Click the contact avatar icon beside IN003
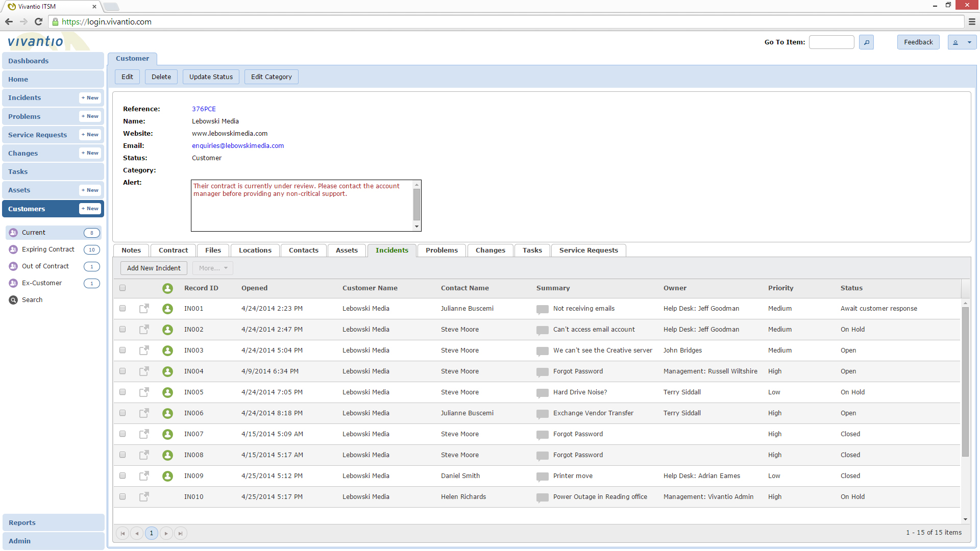The width and height of the screenshot is (980, 551). (167, 350)
